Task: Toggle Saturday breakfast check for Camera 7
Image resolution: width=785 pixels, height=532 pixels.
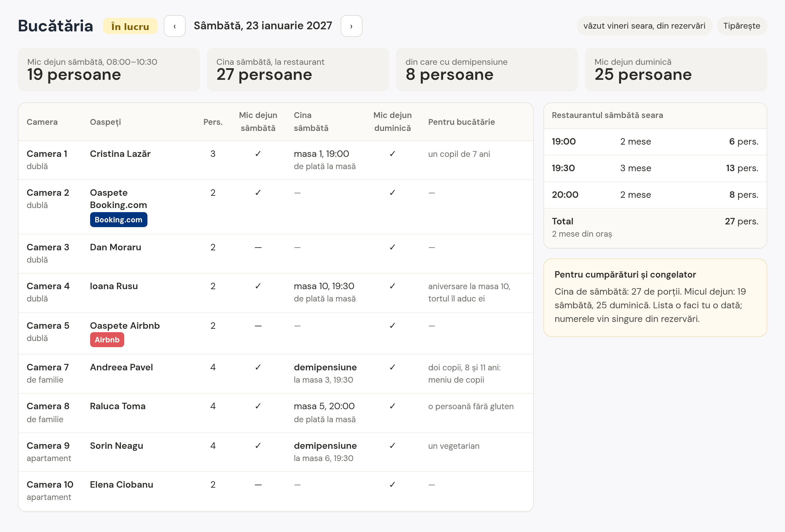Action: [258, 367]
